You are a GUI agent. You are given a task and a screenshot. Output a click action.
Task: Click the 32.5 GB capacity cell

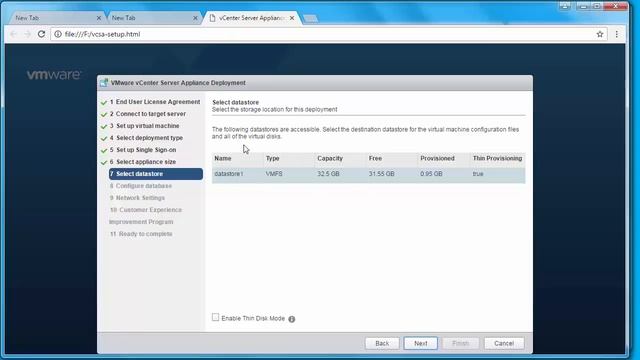pyautogui.click(x=328, y=174)
